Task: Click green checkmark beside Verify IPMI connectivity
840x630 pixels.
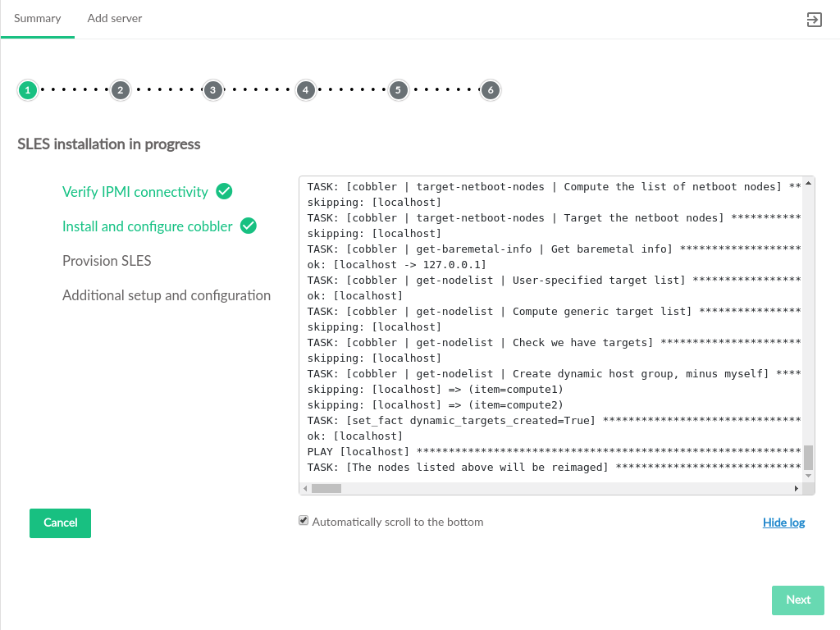Action: pos(224,191)
